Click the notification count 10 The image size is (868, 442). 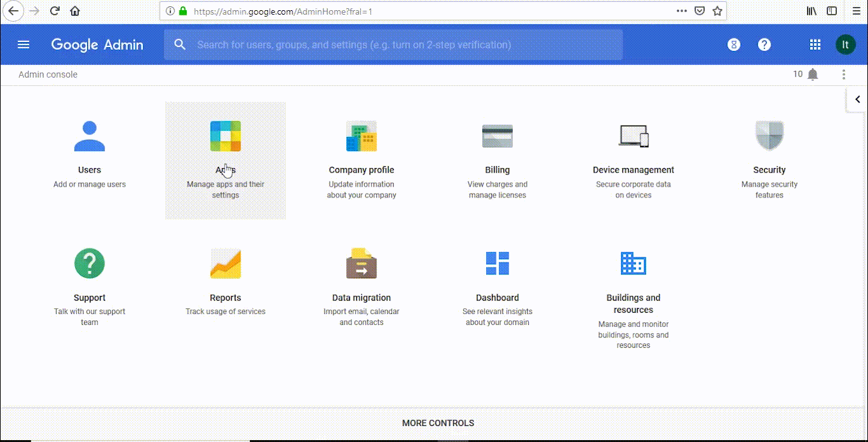[x=798, y=75]
